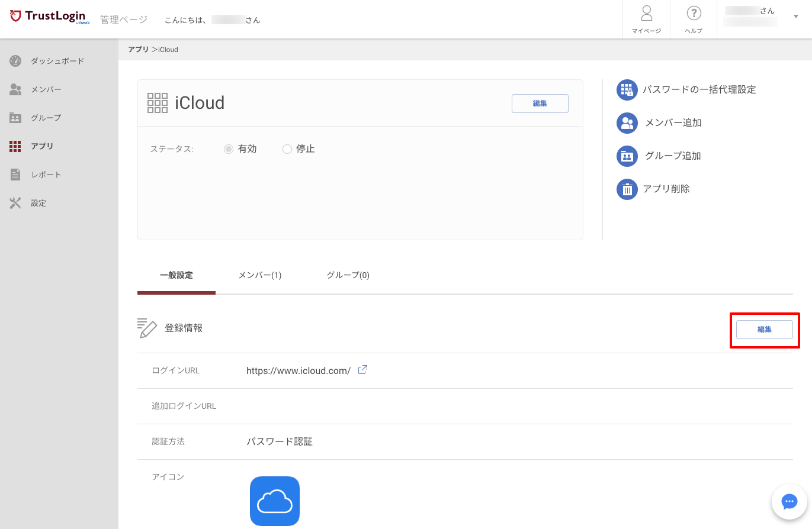Open 設定 in the sidebar
Image resolution: width=812 pixels, height=529 pixels.
[38, 203]
